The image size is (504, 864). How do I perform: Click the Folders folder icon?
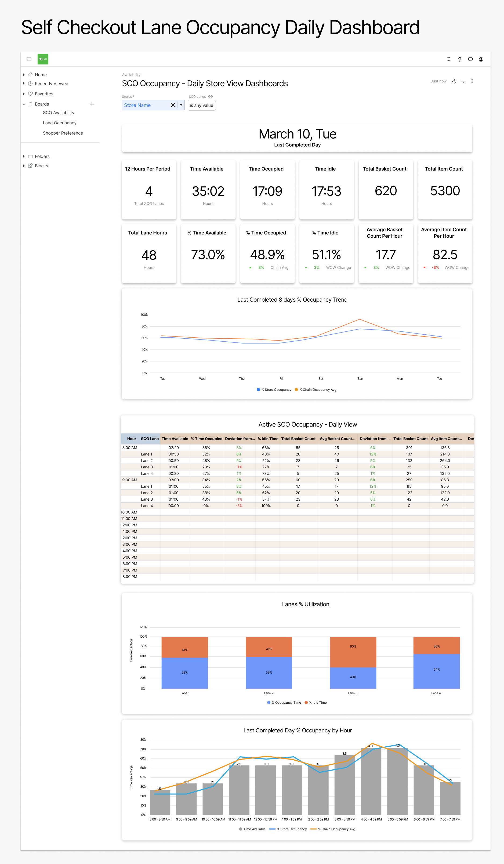pyautogui.click(x=30, y=156)
